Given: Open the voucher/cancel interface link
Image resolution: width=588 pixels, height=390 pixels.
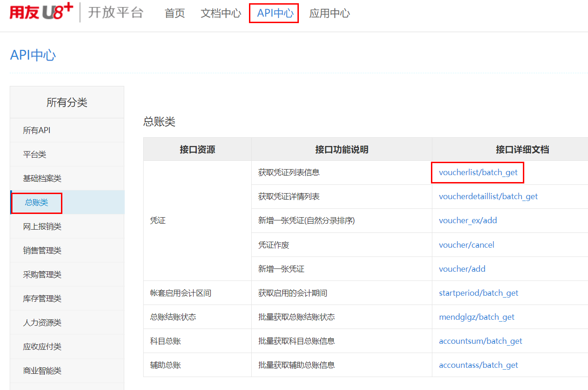Looking at the screenshot, I should click(467, 245).
